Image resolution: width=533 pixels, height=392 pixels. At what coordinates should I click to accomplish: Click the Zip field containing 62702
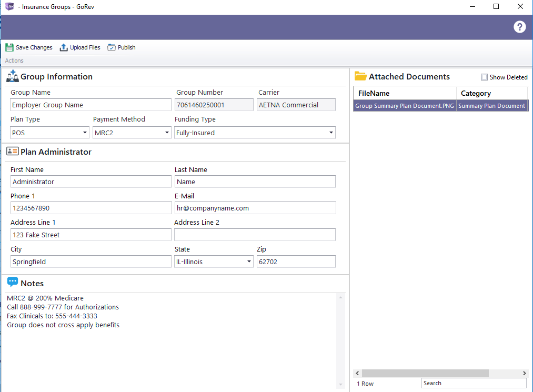point(296,262)
